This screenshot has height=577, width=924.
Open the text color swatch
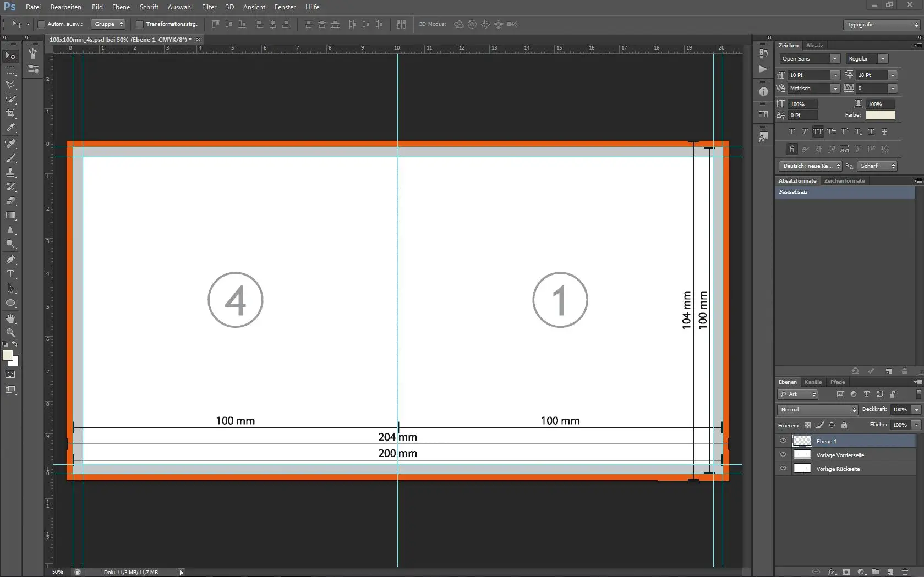click(x=879, y=115)
